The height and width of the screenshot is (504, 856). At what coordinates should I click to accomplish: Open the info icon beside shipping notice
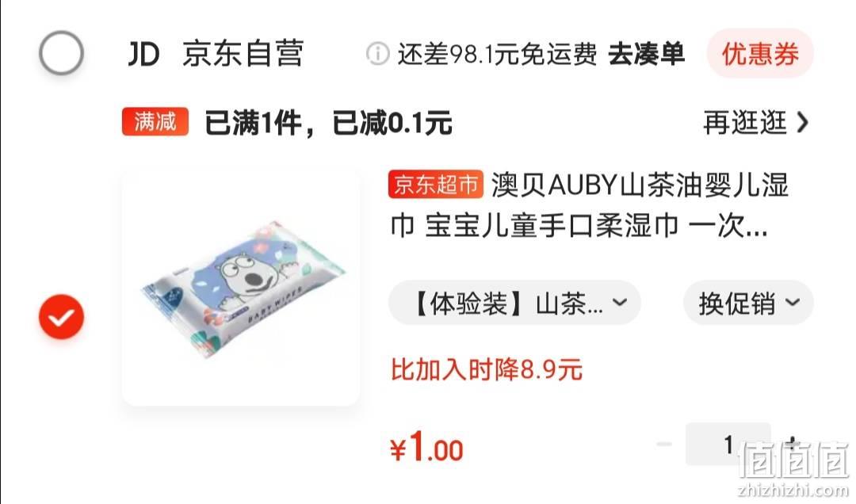tap(377, 54)
